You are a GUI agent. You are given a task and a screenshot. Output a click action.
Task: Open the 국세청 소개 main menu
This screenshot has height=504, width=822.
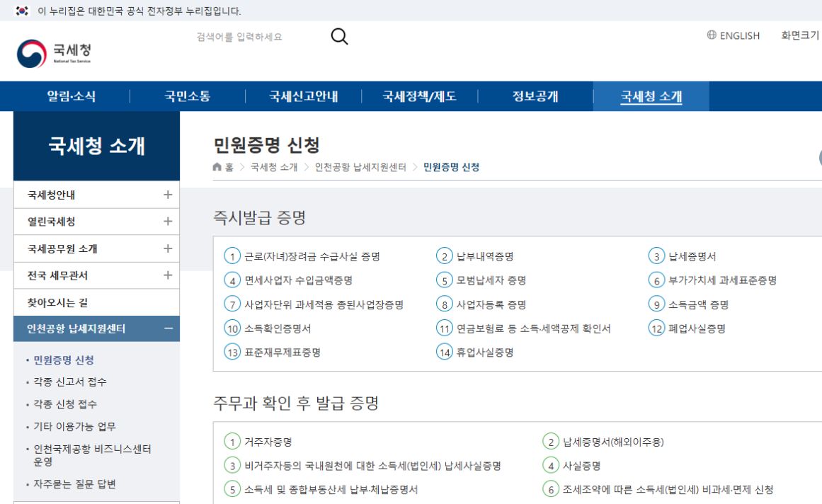(651, 96)
